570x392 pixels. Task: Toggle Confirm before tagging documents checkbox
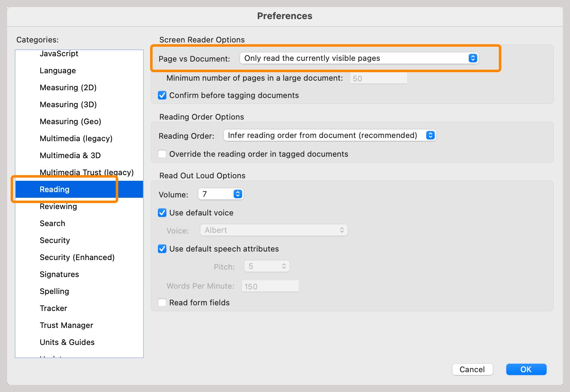(x=162, y=96)
